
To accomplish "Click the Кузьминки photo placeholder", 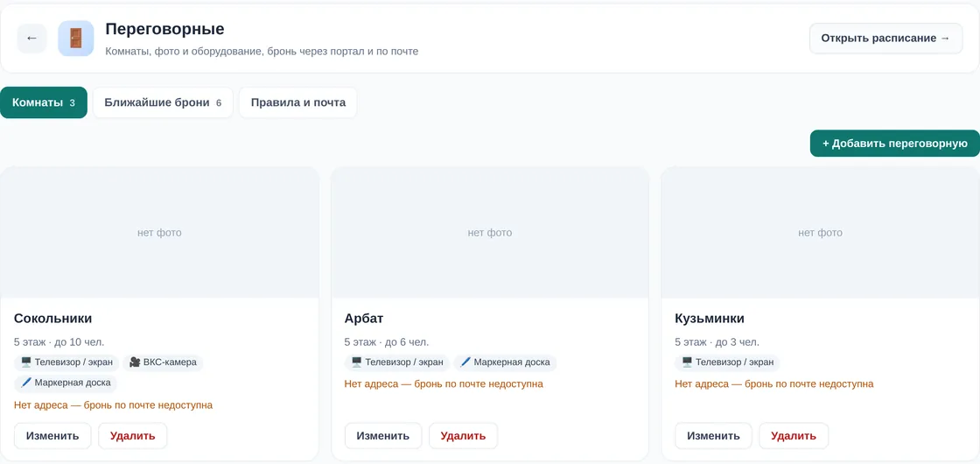I will (820, 233).
